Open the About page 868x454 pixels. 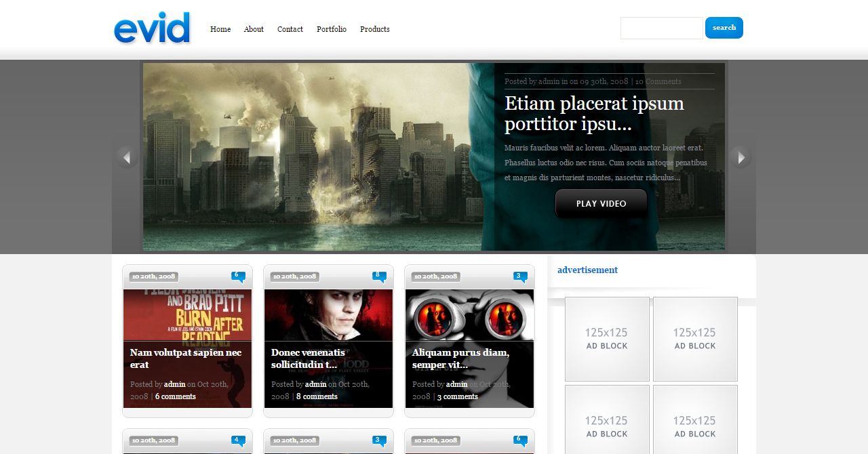(x=254, y=29)
